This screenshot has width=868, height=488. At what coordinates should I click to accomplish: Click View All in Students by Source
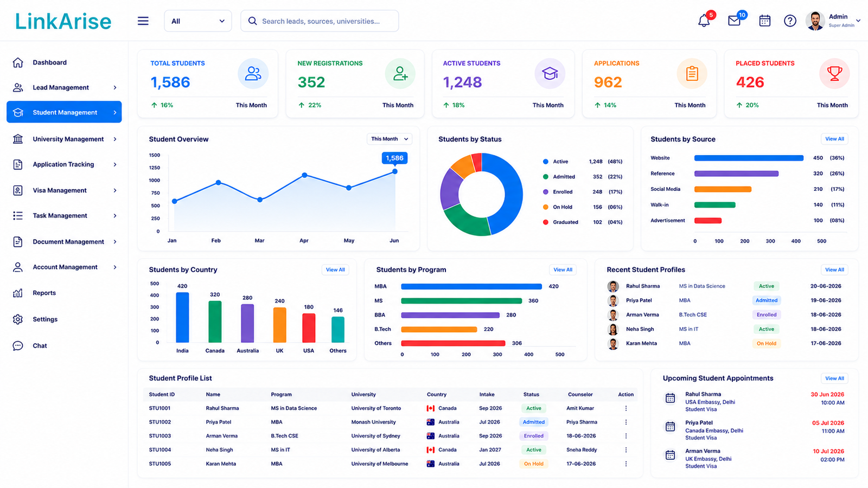834,139
